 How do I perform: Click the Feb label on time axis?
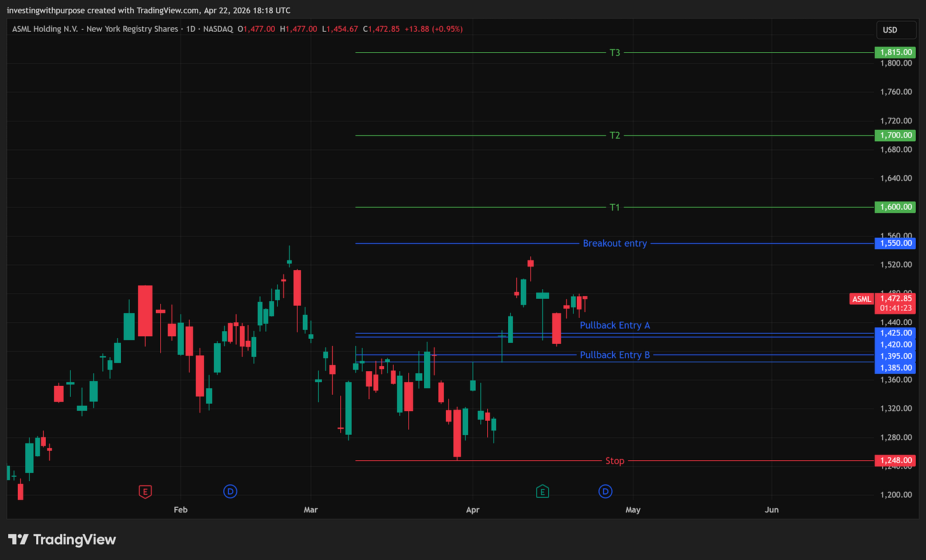181,510
